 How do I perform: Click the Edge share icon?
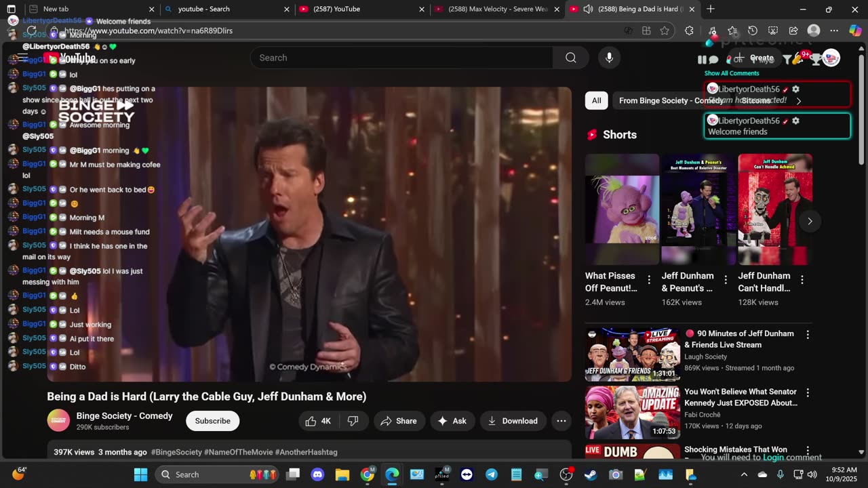pos(793,30)
